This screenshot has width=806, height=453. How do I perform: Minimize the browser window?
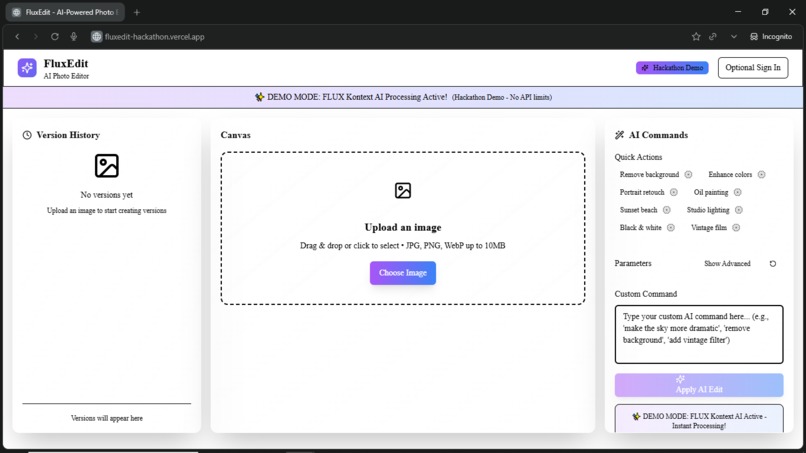(738, 12)
